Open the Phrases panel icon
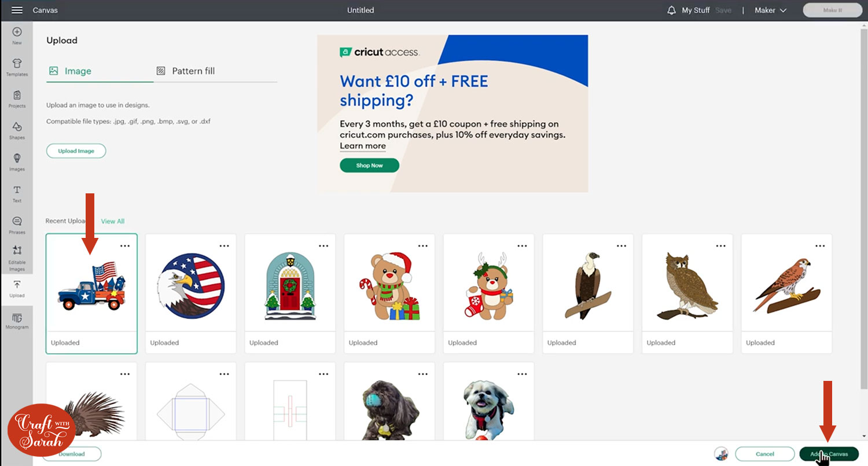 pyautogui.click(x=17, y=222)
